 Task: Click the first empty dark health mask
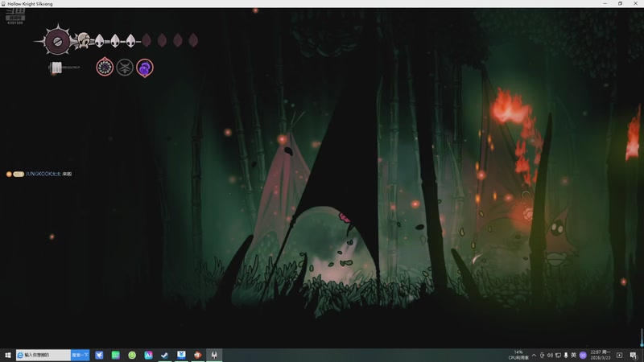[147, 40]
